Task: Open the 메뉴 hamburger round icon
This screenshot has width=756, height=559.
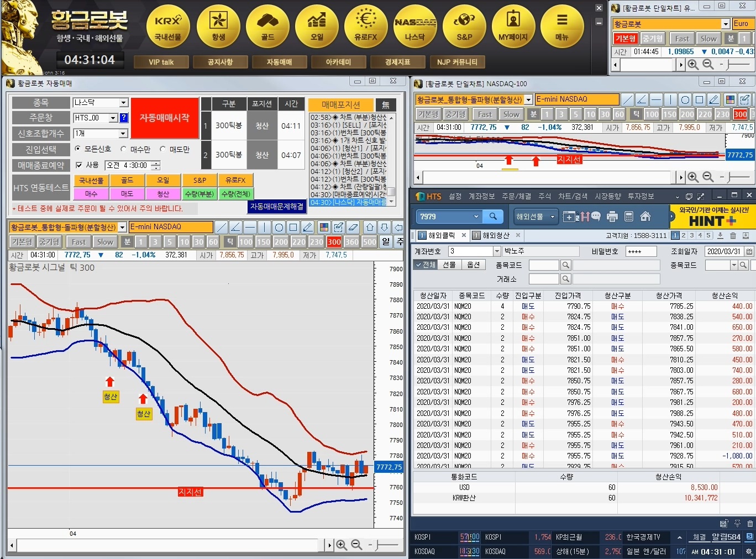Action: tap(562, 27)
